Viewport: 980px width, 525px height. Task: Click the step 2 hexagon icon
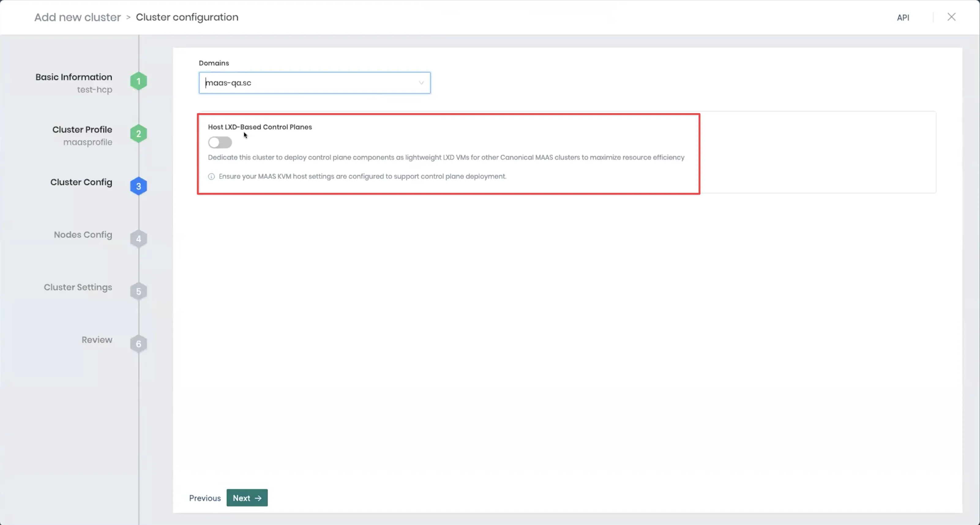click(138, 133)
